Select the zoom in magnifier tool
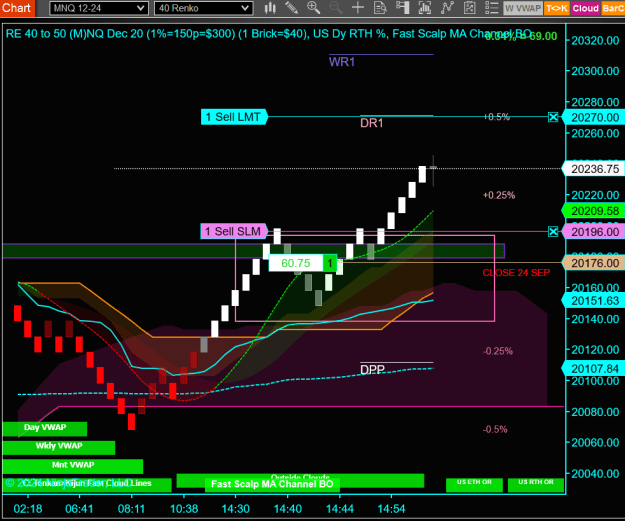 tap(313, 8)
